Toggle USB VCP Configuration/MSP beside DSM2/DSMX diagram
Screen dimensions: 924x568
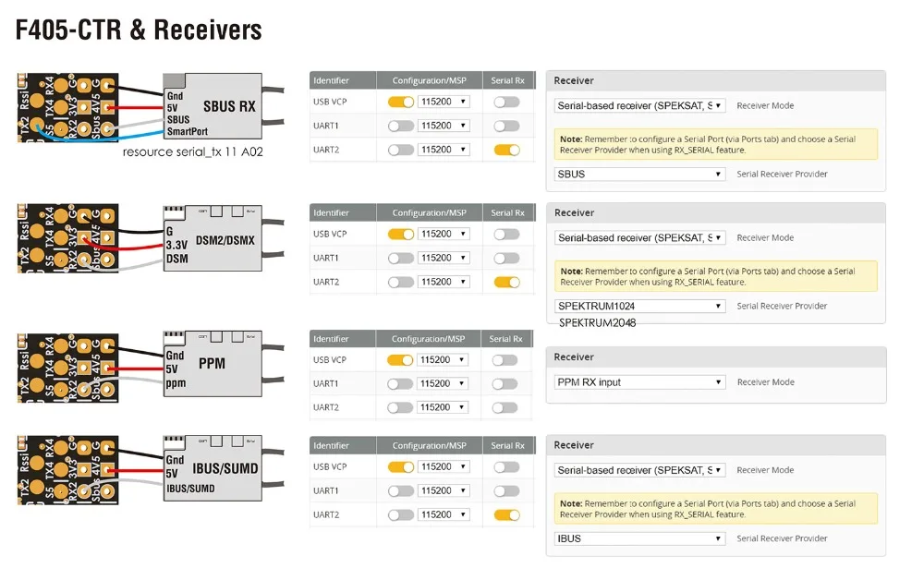tap(401, 234)
